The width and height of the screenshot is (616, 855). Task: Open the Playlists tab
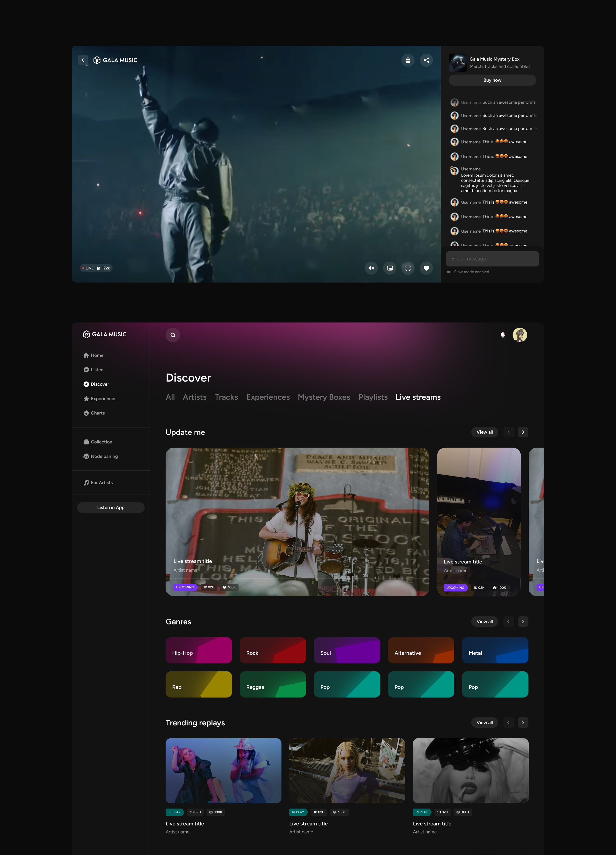373,397
